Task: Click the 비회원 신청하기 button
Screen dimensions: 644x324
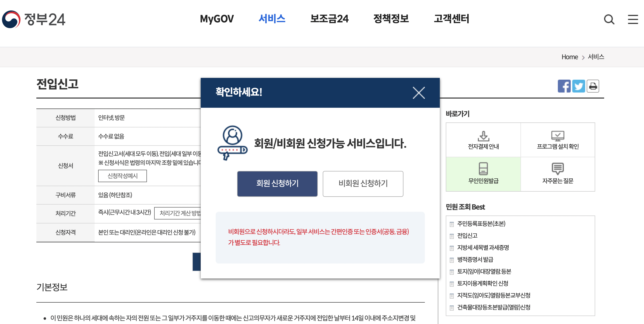Action: 363,184
